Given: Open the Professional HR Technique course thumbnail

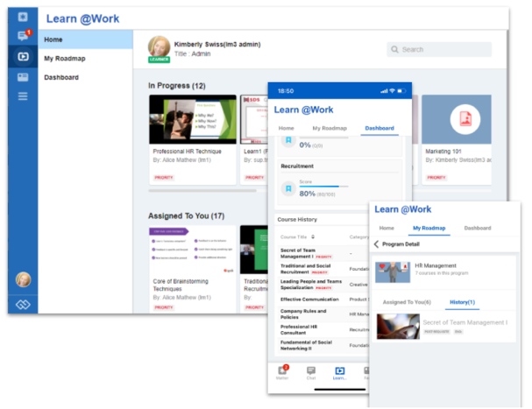Looking at the screenshot, I should point(193,119).
